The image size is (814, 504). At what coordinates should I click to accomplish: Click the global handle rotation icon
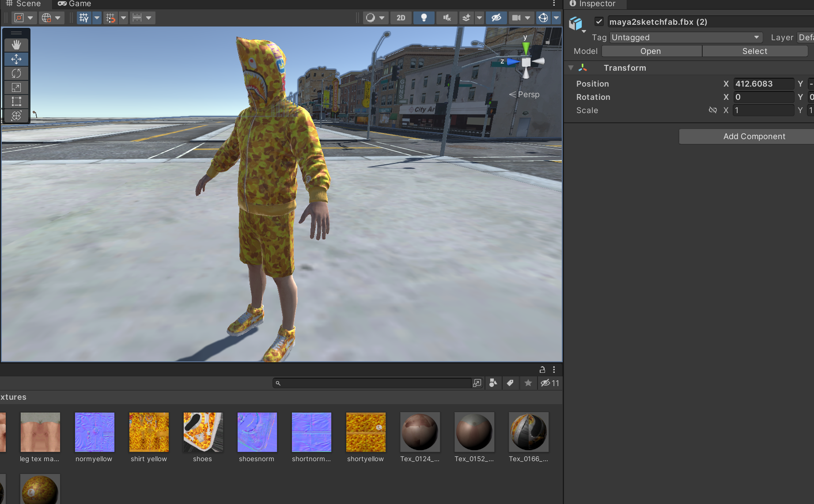coord(51,18)
